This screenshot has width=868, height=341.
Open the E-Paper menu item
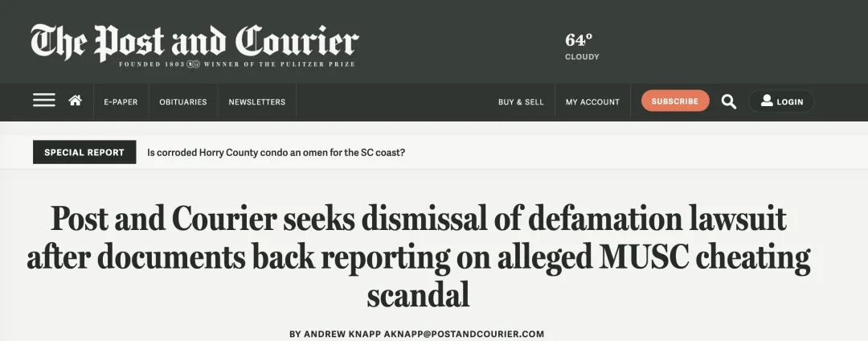pos(121,102)
